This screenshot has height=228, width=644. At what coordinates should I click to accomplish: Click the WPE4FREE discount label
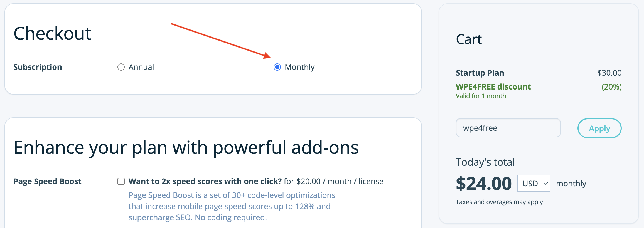(x=493, y=87)
